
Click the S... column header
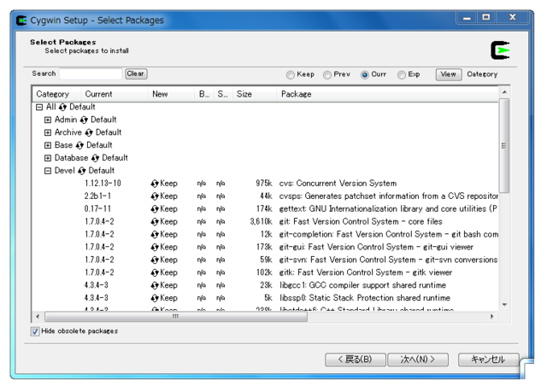(223, 94)
